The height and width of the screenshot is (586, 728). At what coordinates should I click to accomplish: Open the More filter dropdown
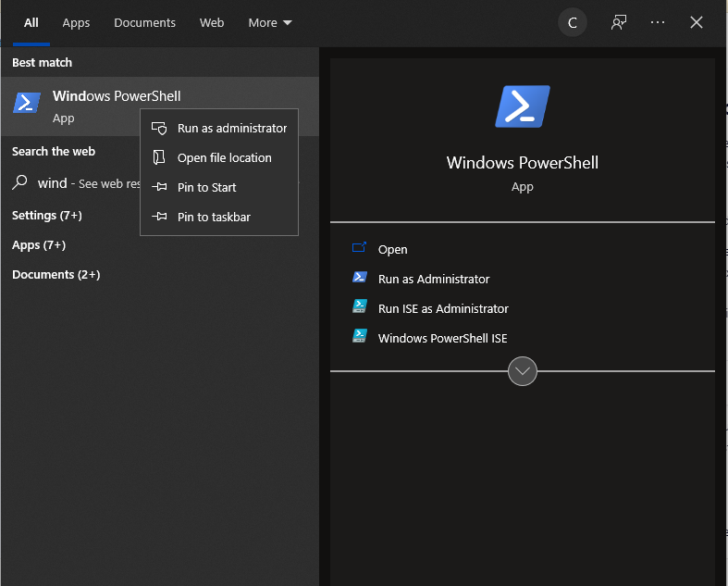[270, 23]
